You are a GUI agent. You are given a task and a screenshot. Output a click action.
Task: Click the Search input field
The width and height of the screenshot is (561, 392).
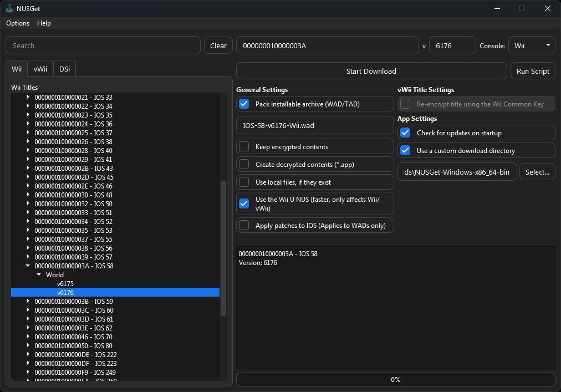pos(103,45)
